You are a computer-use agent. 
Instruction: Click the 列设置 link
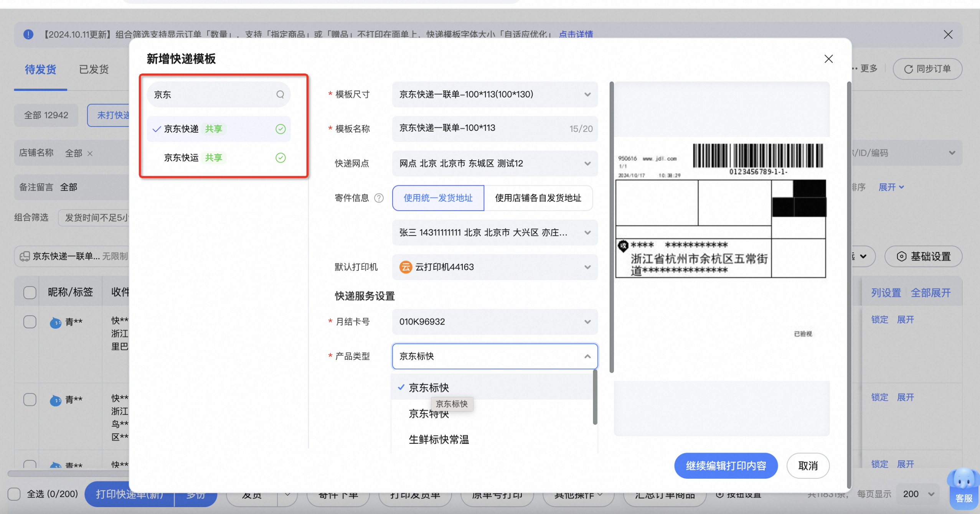click(x=886, y=293)
